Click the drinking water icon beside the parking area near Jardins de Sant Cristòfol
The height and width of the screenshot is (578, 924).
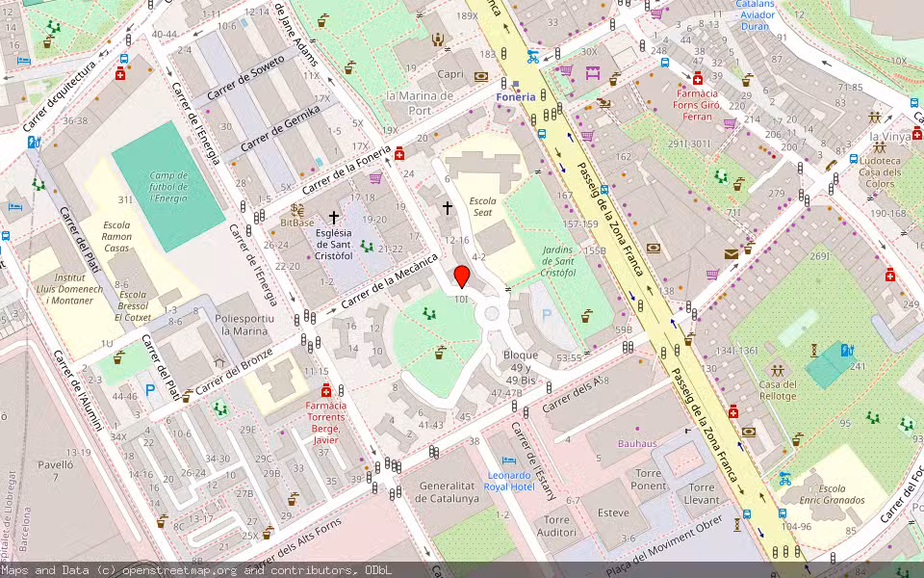tap(586, 316)
